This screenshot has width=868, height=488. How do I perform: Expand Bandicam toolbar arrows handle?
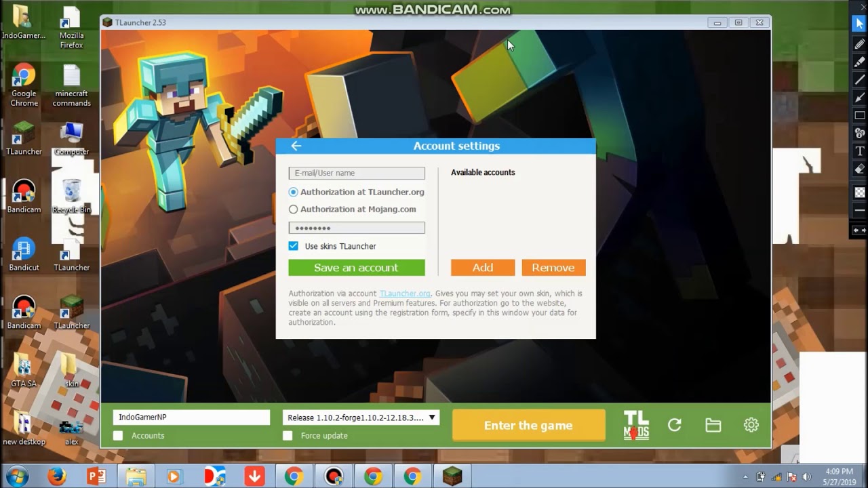[x=859, y=230]
